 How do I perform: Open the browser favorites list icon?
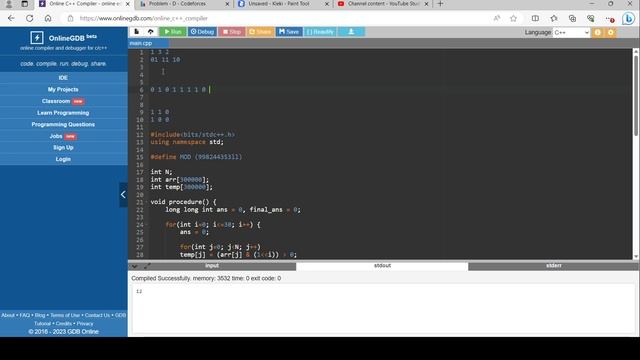click(x=554, y=18)
